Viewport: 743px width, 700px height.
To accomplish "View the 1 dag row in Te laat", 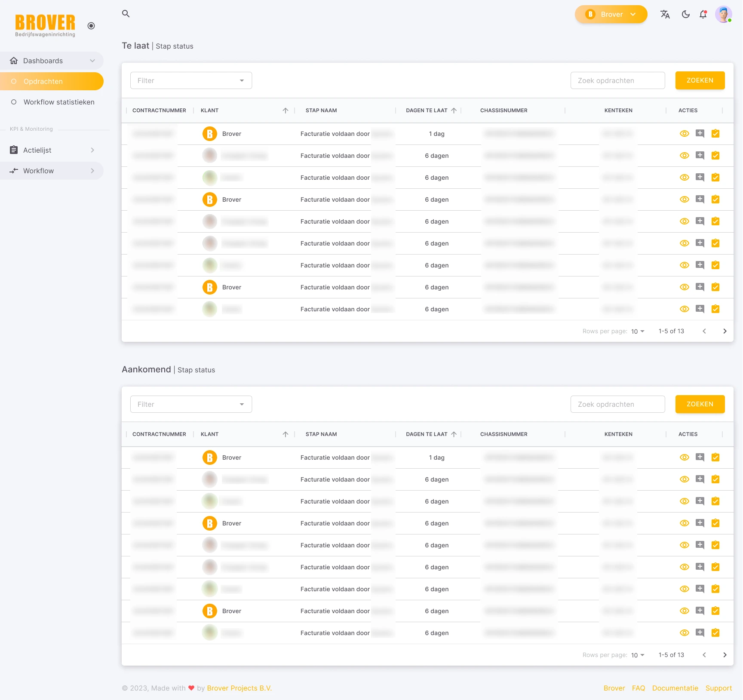I will coord(685,134).
